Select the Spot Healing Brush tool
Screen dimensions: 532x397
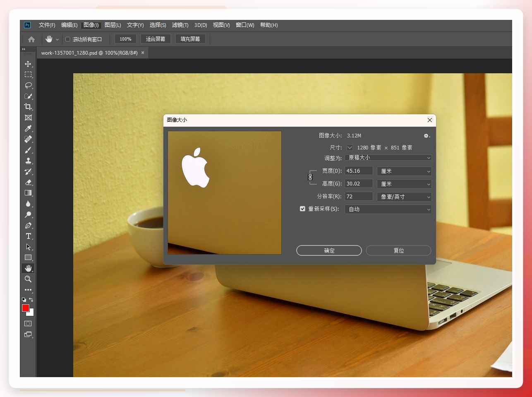tap(28, 139)
